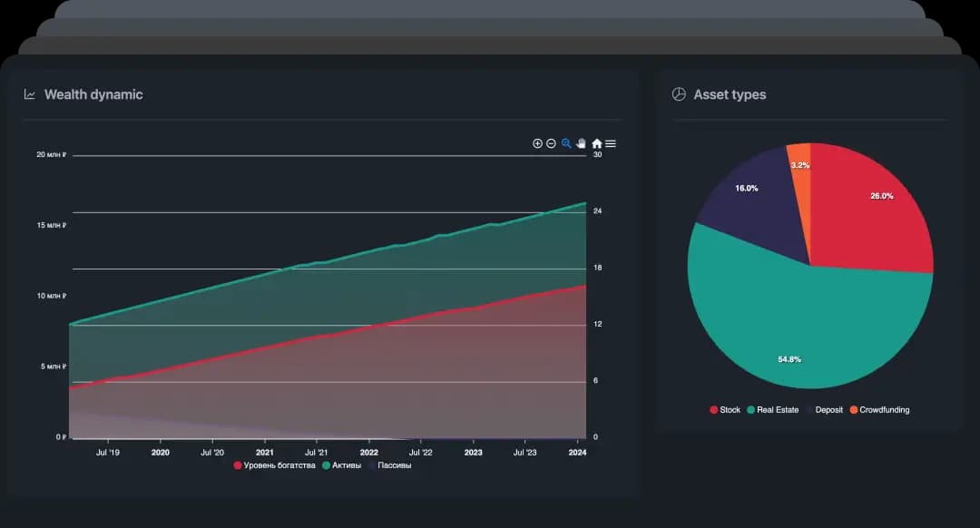Click the 26.0% pie label

882,196
